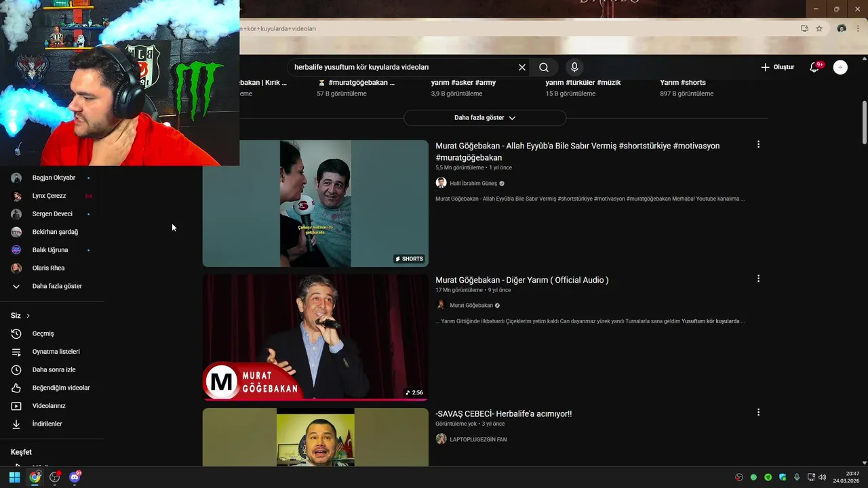The height and width of the screenshot is (488, 868).
Task: Click the Murat Göğebakan channel avatar icon
Action: 441,305
